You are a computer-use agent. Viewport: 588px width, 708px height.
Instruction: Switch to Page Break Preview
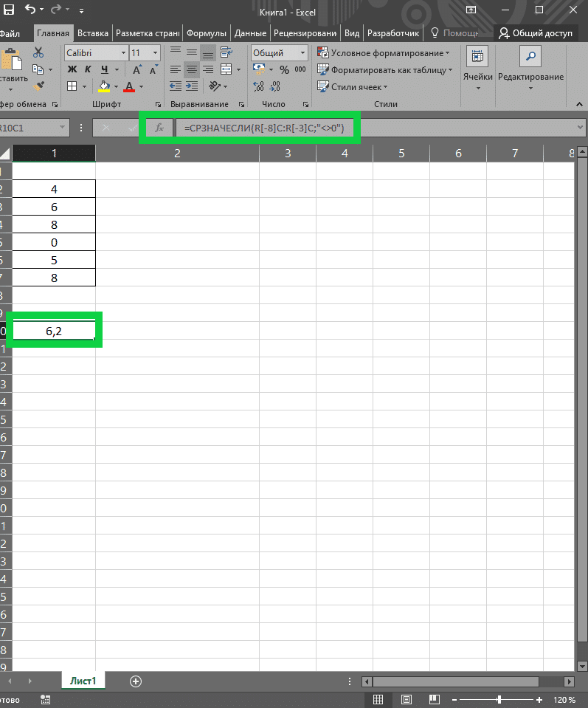(x=434, y=700)
